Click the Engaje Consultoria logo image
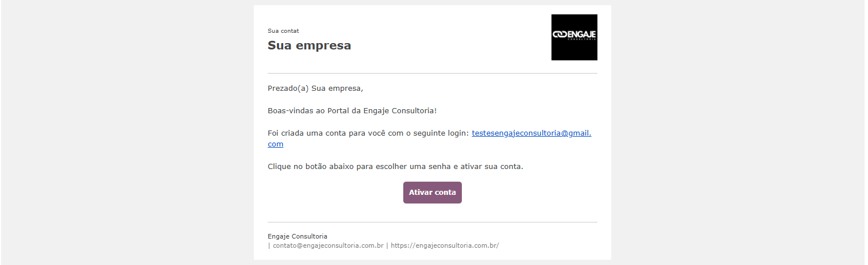 [574, 37]
